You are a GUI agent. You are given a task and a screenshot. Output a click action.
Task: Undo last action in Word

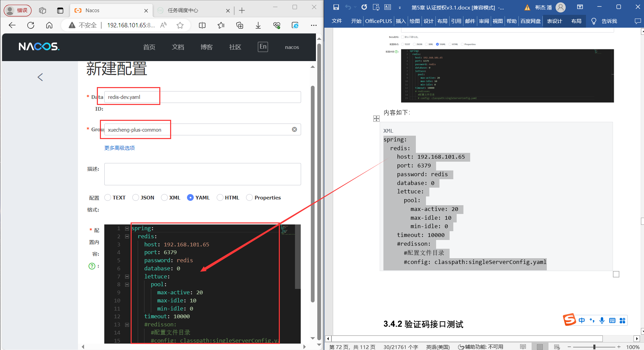pos(348,7)
